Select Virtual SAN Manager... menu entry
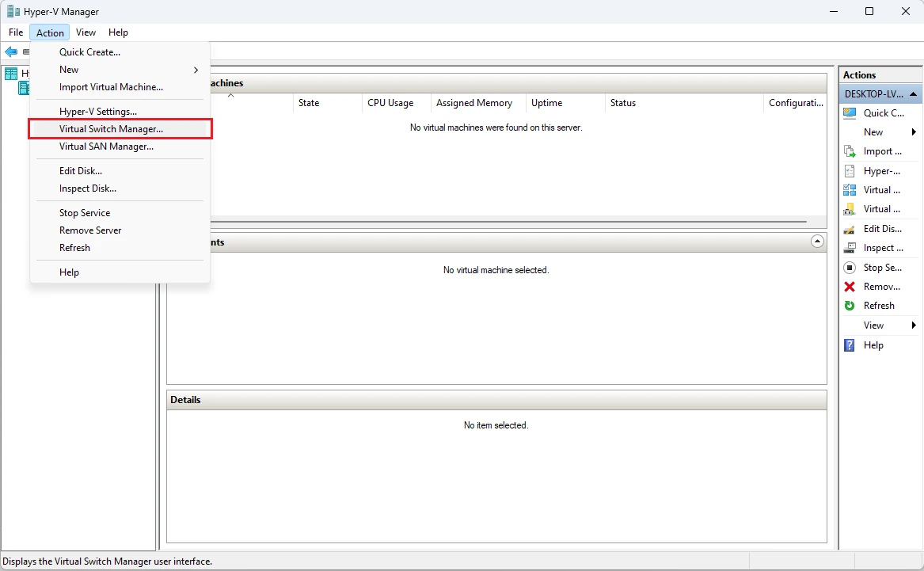Image resolution: width=924 pixels, height=571 pixels. [120, 147]
